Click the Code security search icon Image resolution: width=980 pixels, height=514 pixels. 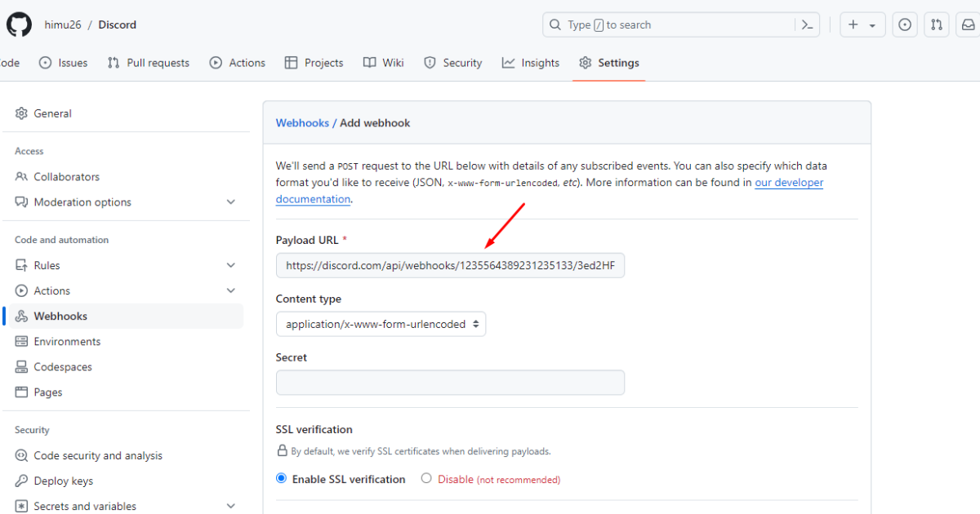21,455
